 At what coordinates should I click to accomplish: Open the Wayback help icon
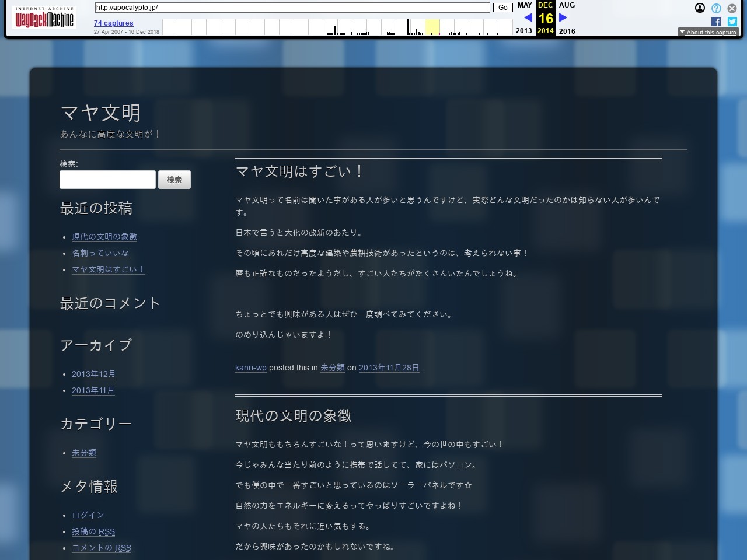[716, 8]
